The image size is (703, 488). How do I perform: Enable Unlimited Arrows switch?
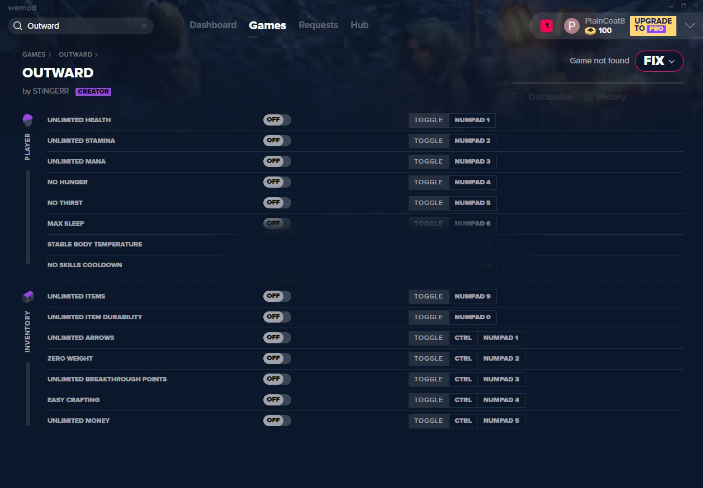click(x=277, y=337)
